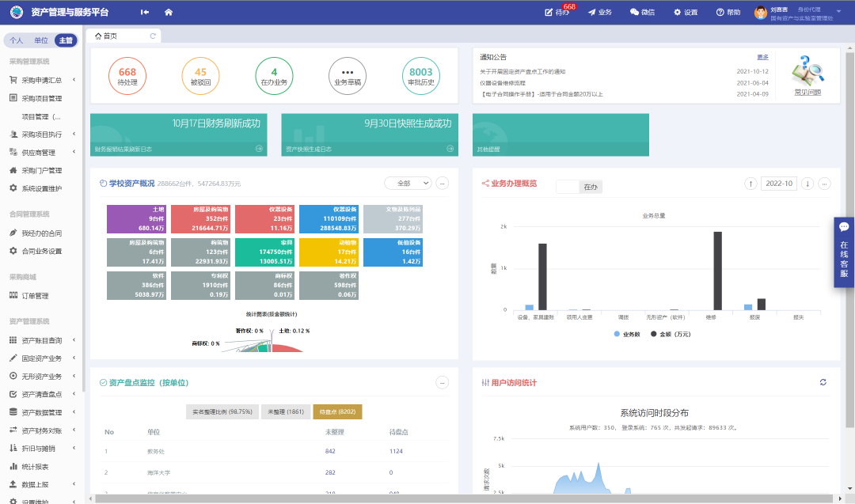Click the 2022-10 month field
Viewport: 855px width, 504px height.
(779, 184)
